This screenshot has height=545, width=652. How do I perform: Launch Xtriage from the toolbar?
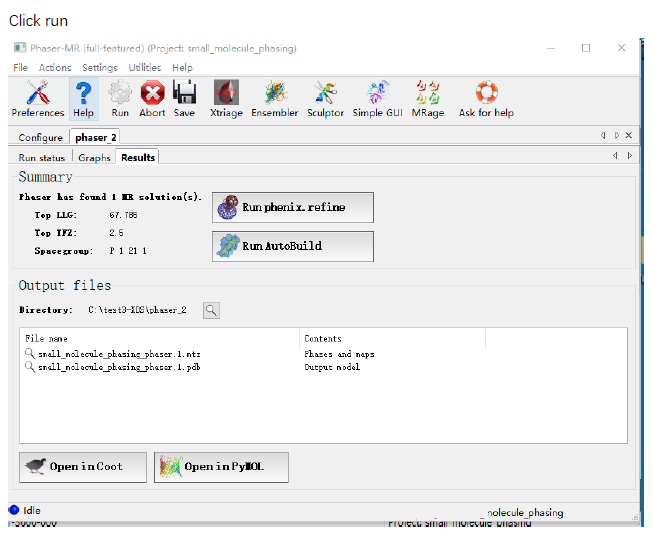pos(226,99)
